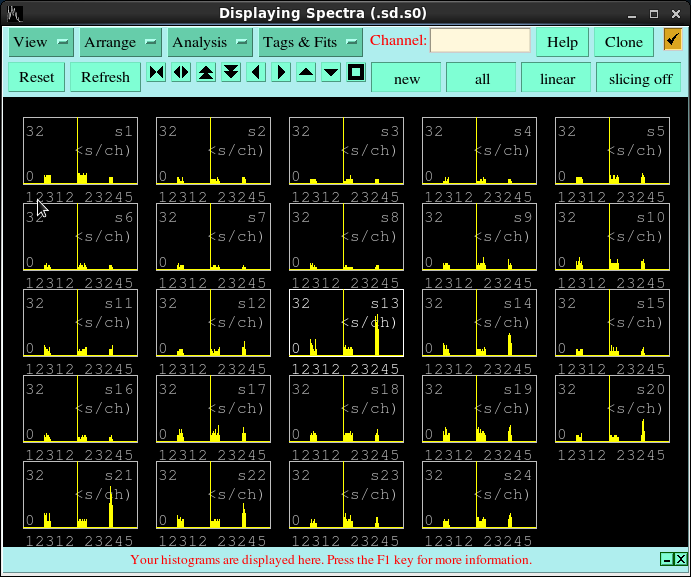Click the double down arrow icon
This screenshot has height=577, width=691.
coord(231,72)
